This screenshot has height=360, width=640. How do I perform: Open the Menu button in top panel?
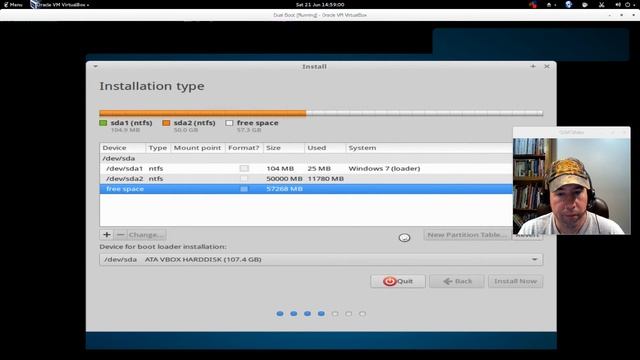pyautogui.click(x=13, y=4)
